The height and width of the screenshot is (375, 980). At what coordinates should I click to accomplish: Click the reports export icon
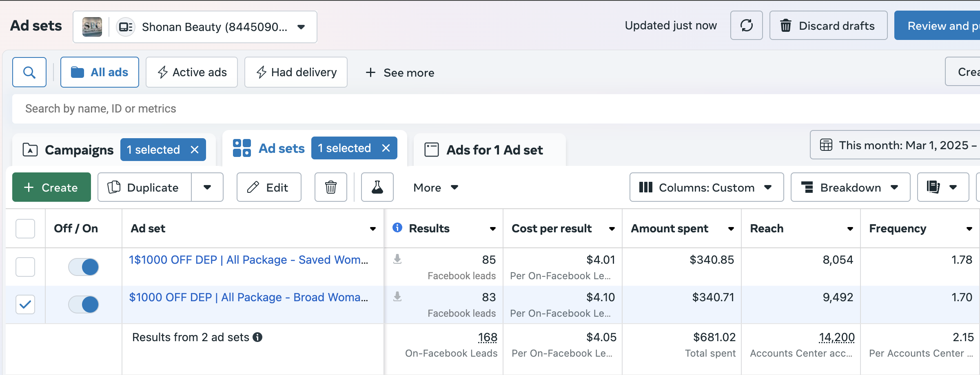(933, 187)
